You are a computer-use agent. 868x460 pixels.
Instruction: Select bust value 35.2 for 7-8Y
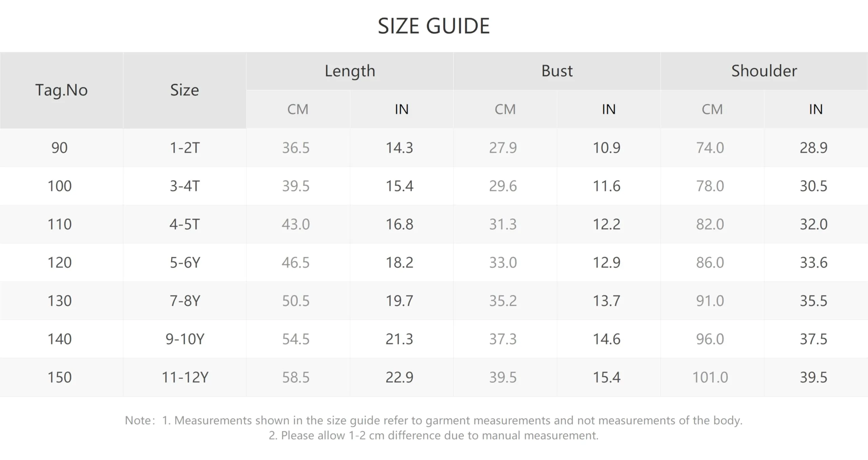tap(503, 301)
